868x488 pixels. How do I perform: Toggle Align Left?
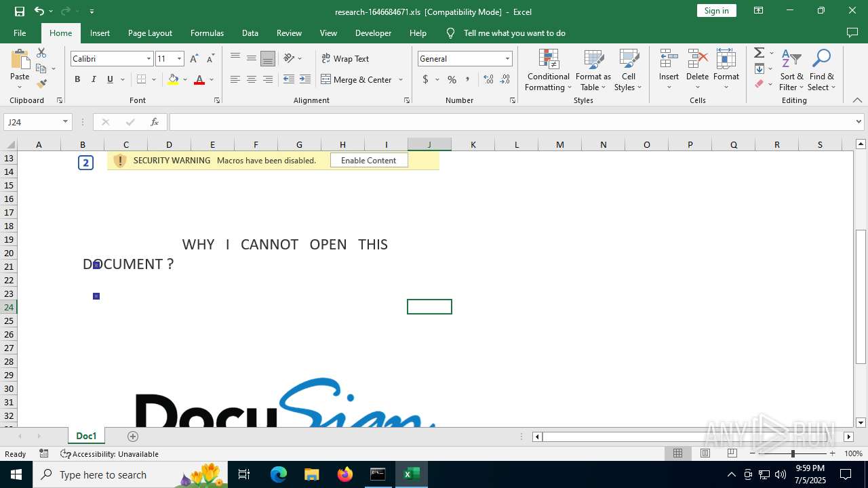click(x=235, y=79)
